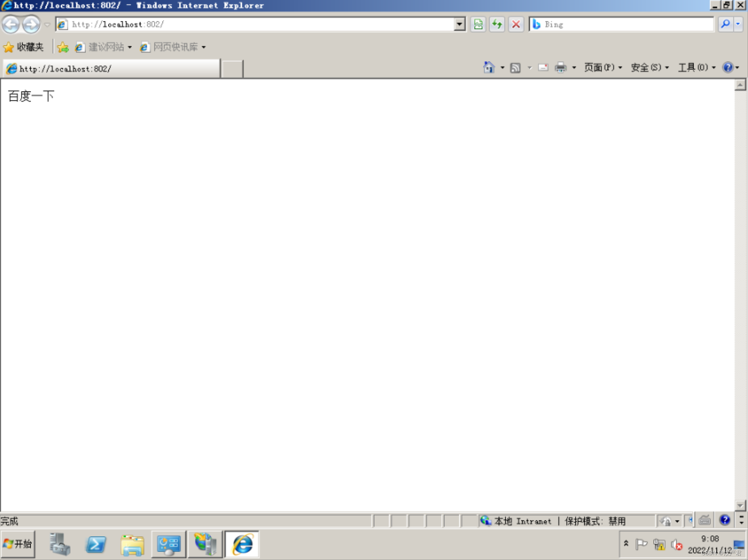Screen dimensions: 748x560
Task: Expand the RSS feeds dropdown arrow
Action: click(530, 68)
